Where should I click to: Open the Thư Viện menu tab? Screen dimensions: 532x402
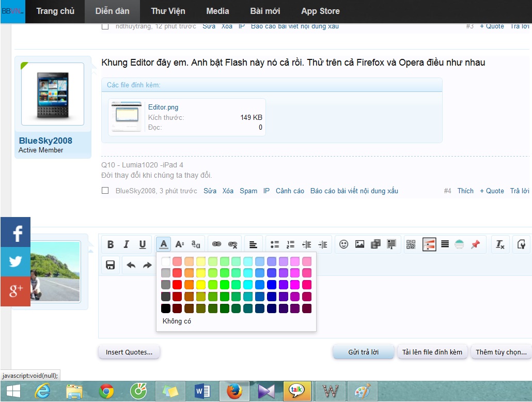(168, 11)
